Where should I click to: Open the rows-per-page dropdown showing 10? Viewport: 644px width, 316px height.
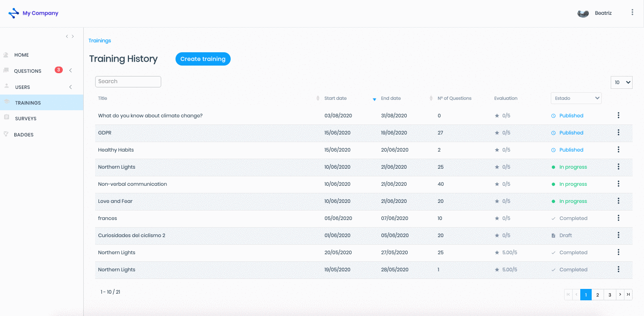(622, 82)
